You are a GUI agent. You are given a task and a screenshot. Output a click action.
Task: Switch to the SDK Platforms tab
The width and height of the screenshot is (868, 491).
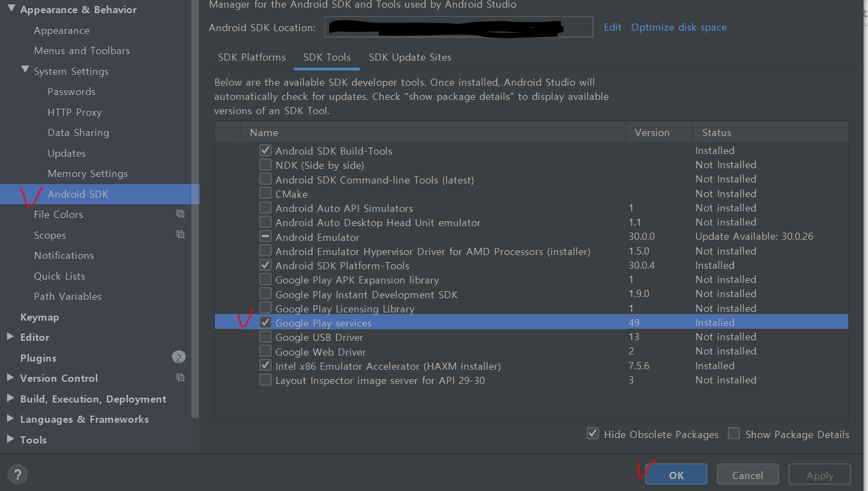pos(251,57)
